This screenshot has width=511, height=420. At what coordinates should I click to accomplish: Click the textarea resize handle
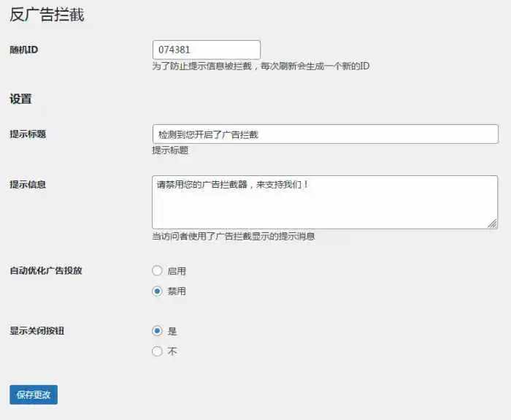493,224
